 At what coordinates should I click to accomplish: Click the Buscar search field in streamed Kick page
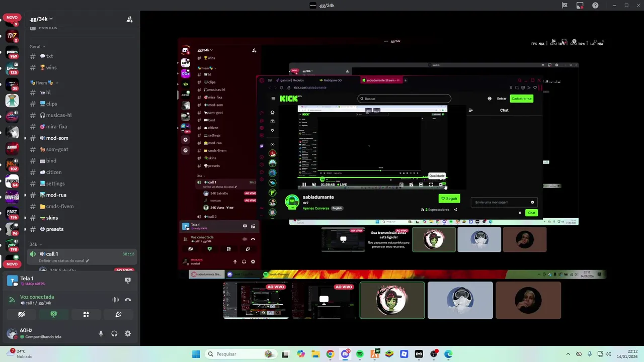coord(404,99)
